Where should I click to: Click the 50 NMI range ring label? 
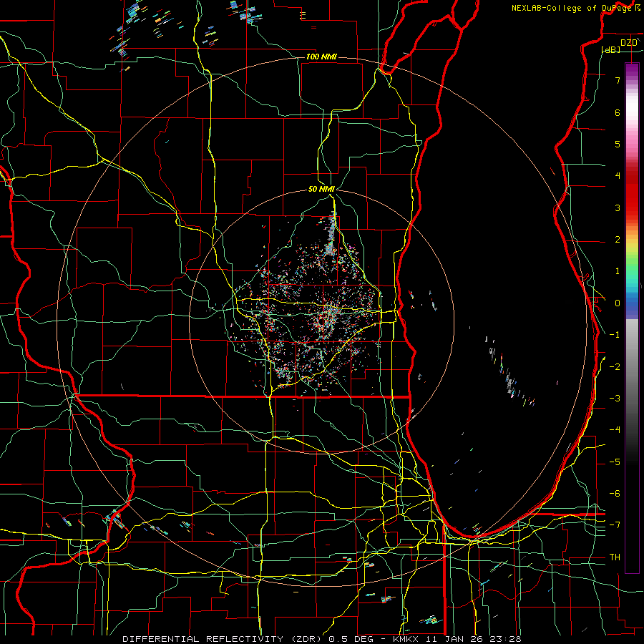321,190
